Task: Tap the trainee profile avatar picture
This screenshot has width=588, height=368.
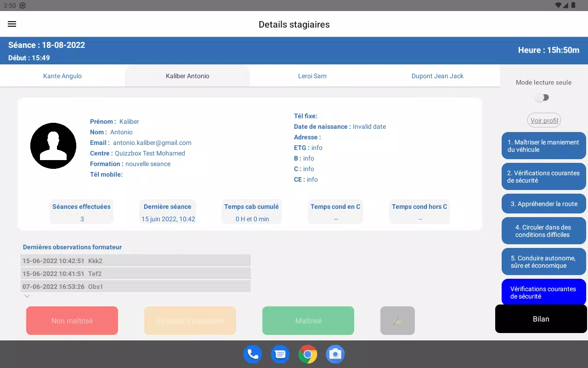Action: click(x=53, y=146)
